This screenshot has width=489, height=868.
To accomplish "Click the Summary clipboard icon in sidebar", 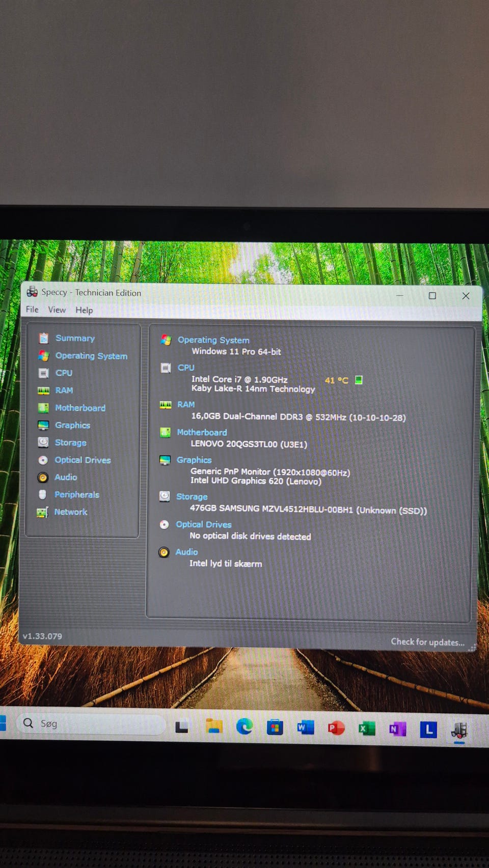I will [44, 338].
